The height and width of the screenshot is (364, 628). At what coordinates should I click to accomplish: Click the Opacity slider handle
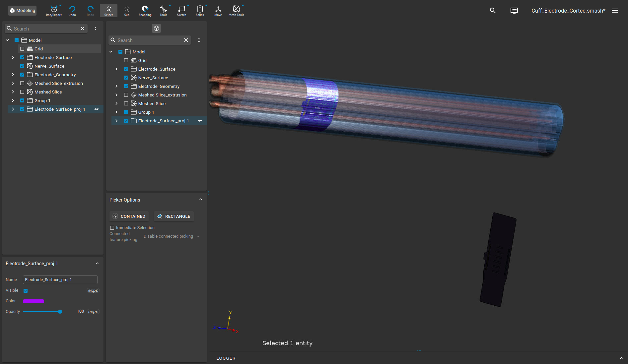60,312
